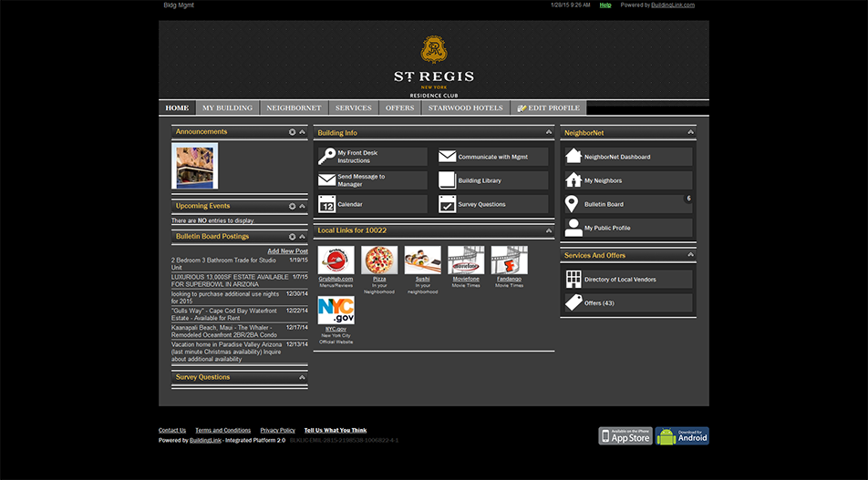Click the Pizza image icon
The height and width of the screenshot is (480, 868).
[x=379, y=260]
